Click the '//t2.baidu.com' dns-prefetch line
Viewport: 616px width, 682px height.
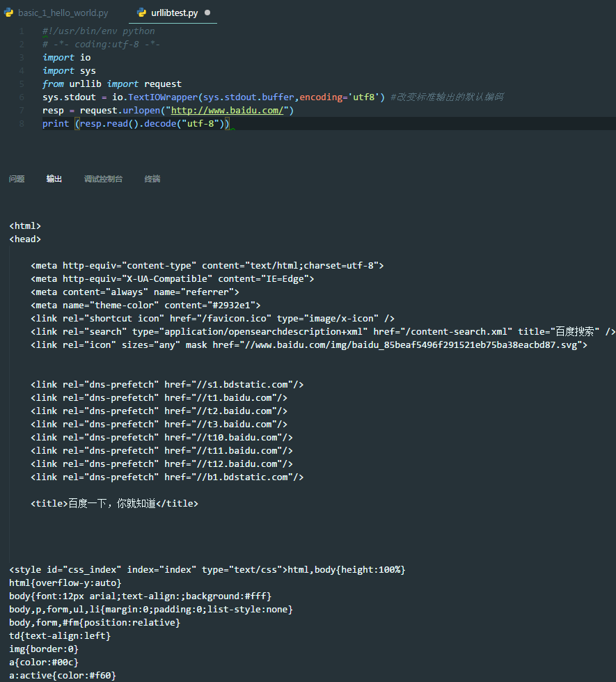159,411
